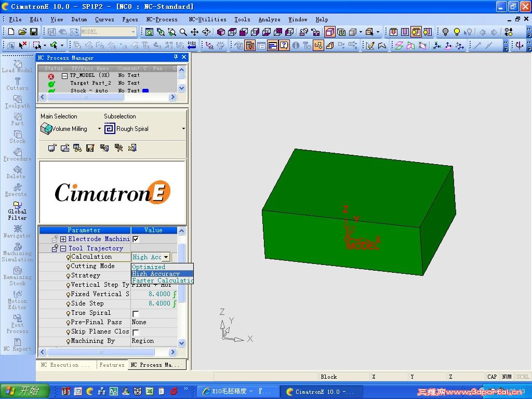Click the parallel planes datum icon
The width and height of the screenshot is (532, 399).
[399, 45]
